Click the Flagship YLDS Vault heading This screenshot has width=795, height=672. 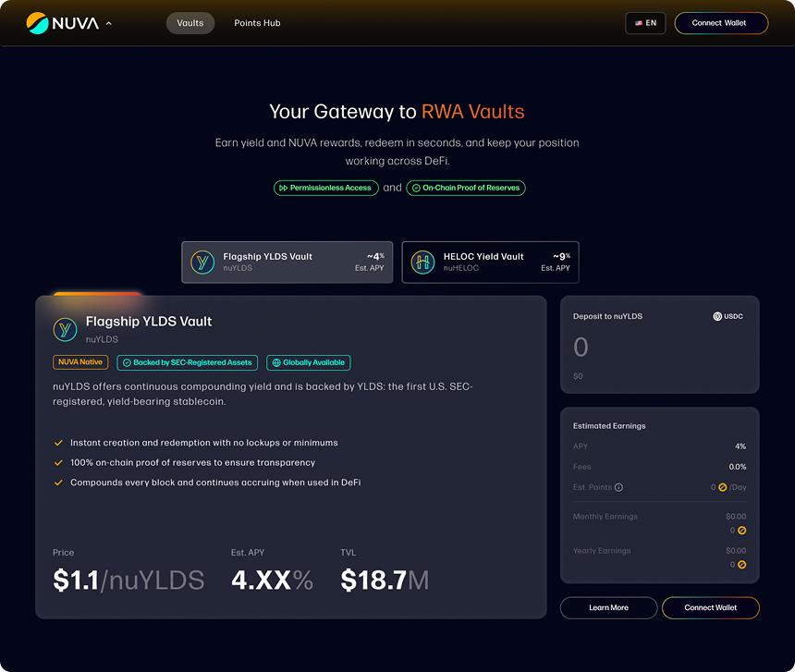(x=149, y=322)
